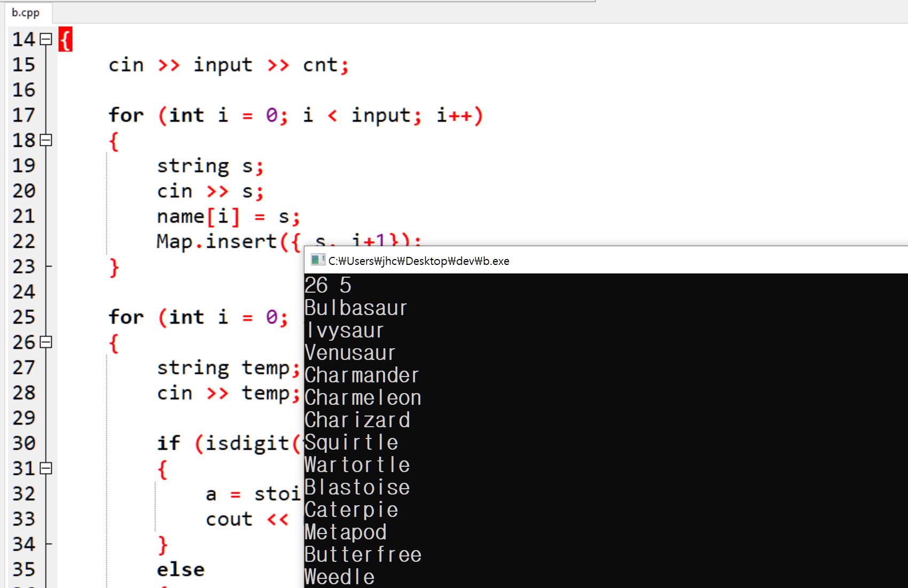Click line number 32 in the gutter
The image size is (908, 588).
tap(24, 494)
